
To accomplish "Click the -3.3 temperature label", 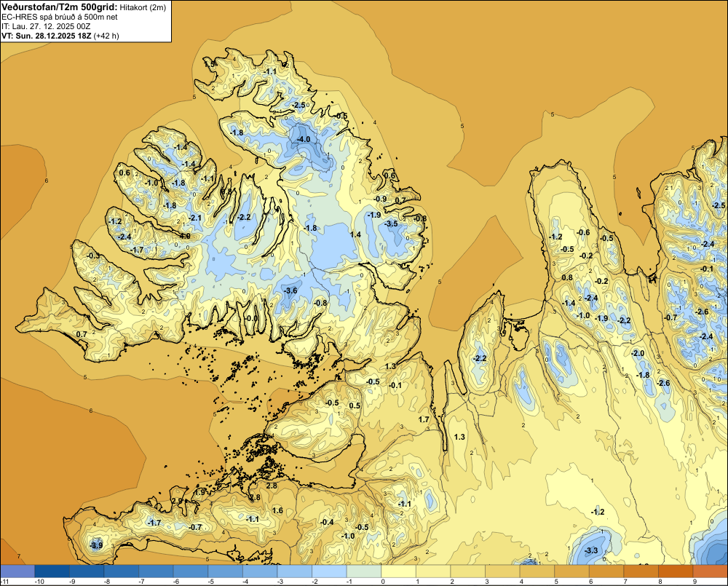I will (591, 551).
